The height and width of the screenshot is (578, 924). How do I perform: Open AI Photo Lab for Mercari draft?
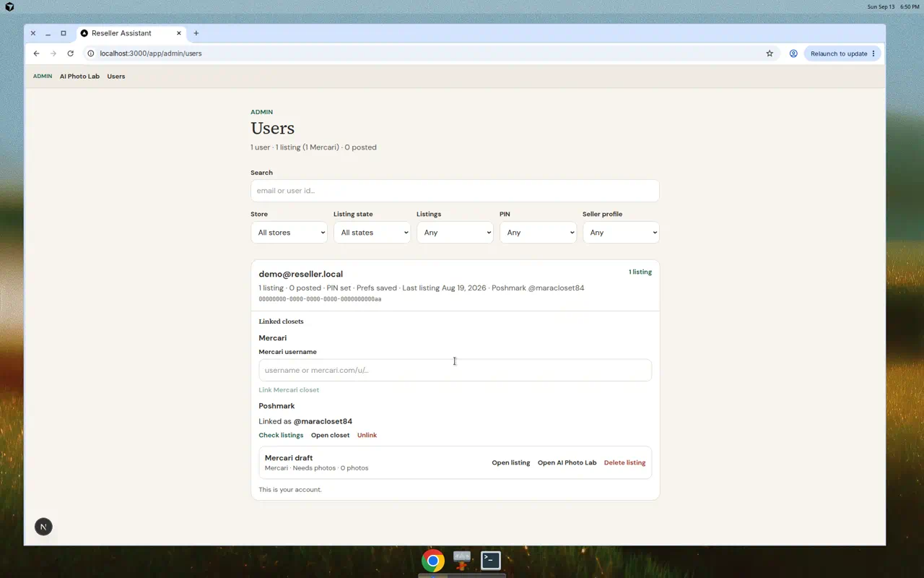click(567, 462)
